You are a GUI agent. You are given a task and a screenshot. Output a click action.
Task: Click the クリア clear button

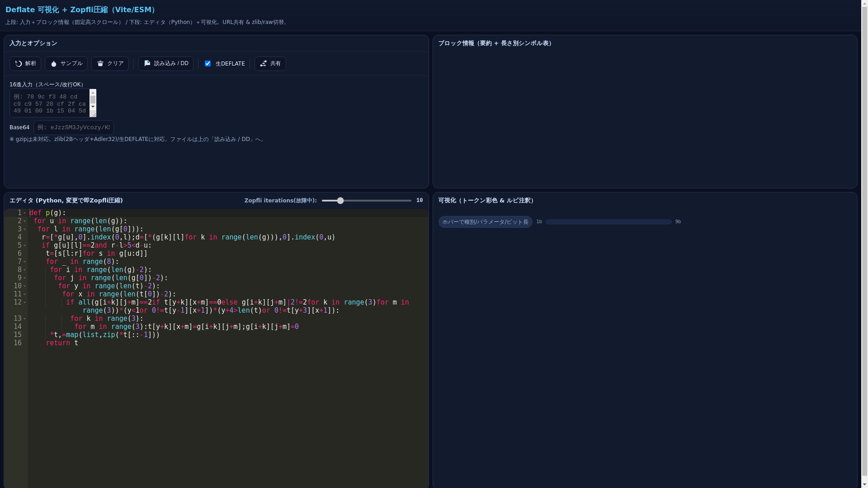point(110,64)
